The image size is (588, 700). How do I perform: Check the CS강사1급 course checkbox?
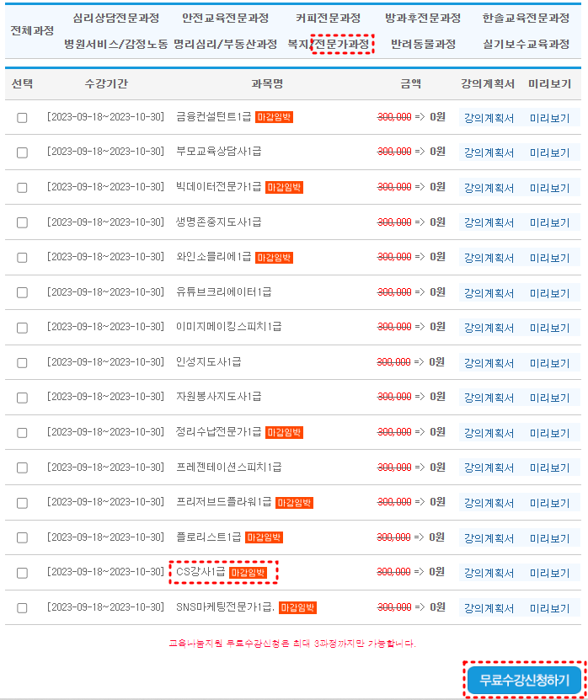(x=22, y=573)
